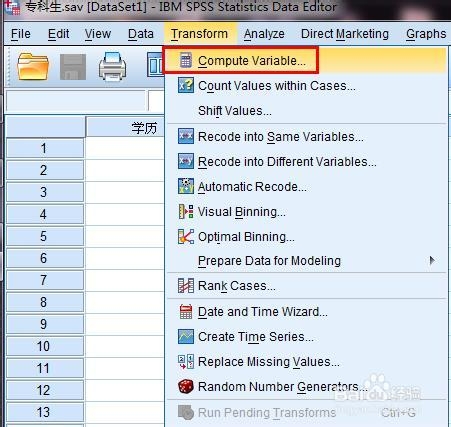Click the Replace Missing Values icon
This screenshot has height=427, width=451.
coord(185,362)
